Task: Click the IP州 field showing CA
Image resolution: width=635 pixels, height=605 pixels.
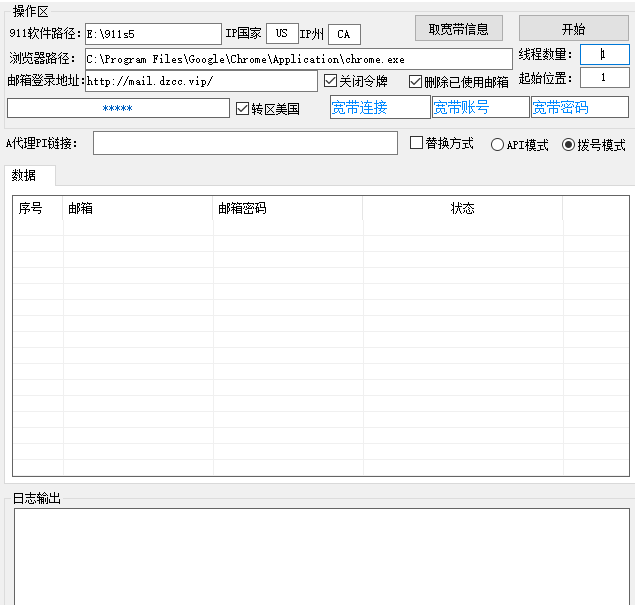Action: (x=344, y=34)
